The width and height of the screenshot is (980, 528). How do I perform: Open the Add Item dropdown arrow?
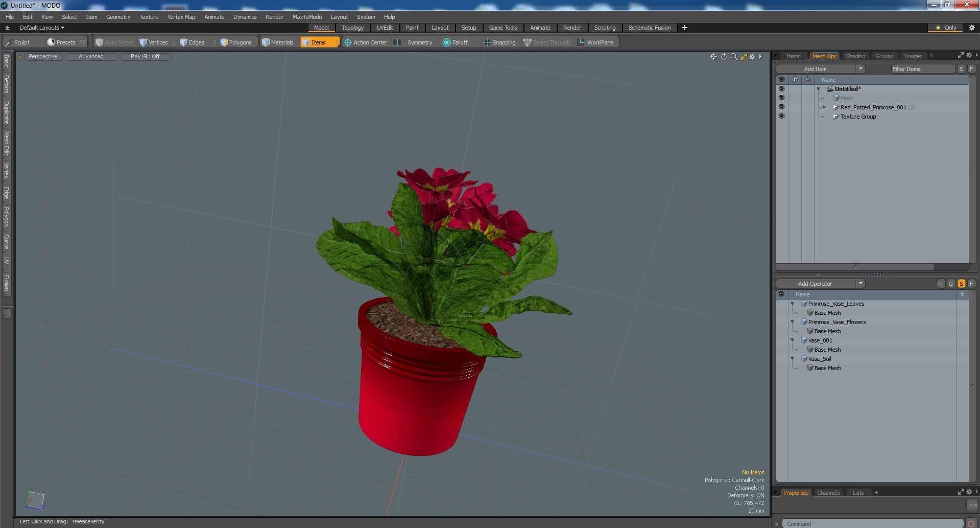(861, 69)
